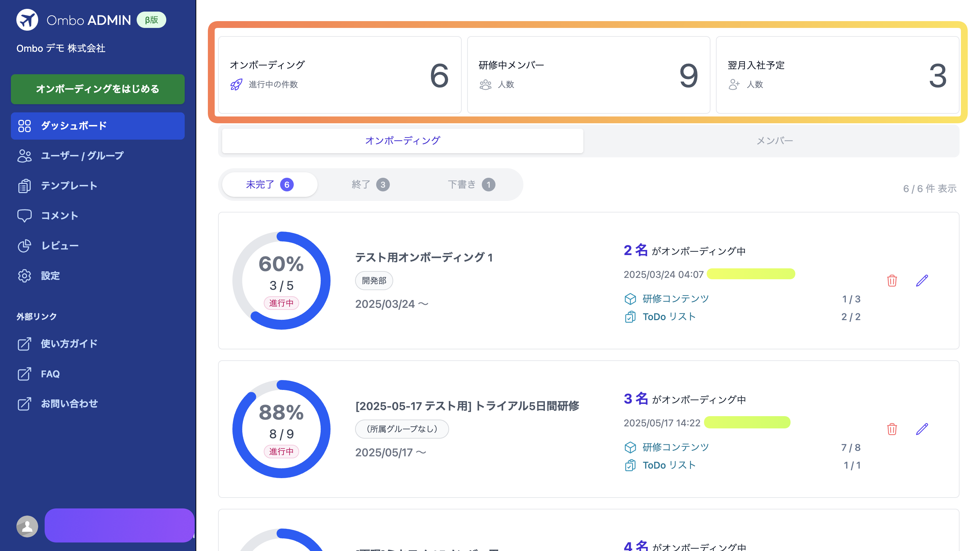
Task: Click the 翌月入社予定 stat card
Action: pyautogui.click(x=837, y=75)
